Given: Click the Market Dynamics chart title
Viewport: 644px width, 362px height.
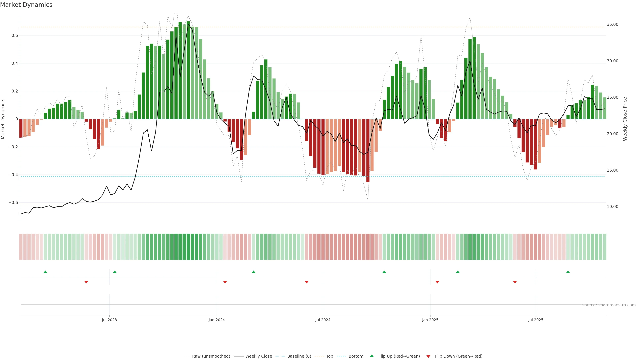Looking at the screenshot, I should tap(26, 5).
